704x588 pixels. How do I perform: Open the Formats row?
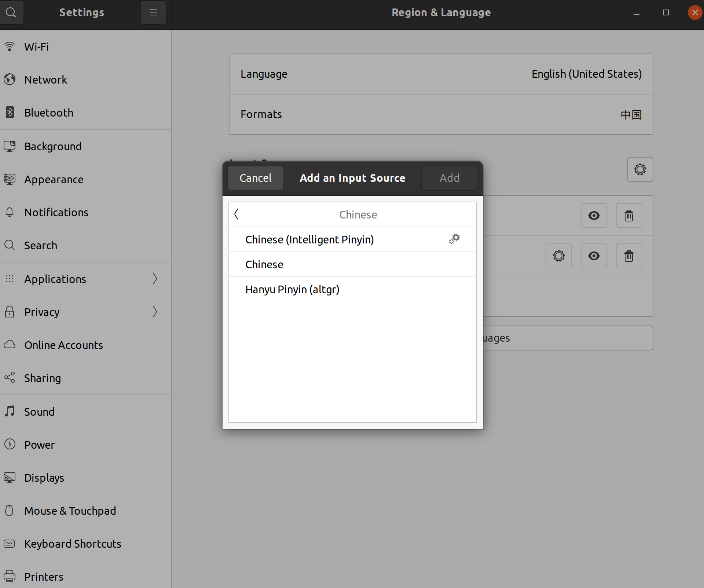click(x=441, y=114)
